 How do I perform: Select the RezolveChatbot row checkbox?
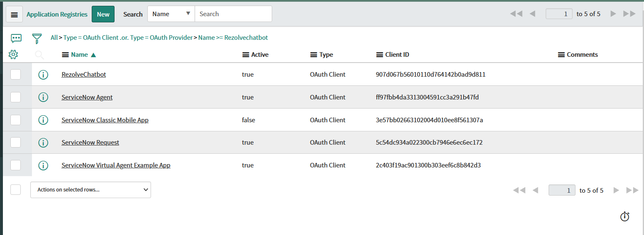pos(15,75)
